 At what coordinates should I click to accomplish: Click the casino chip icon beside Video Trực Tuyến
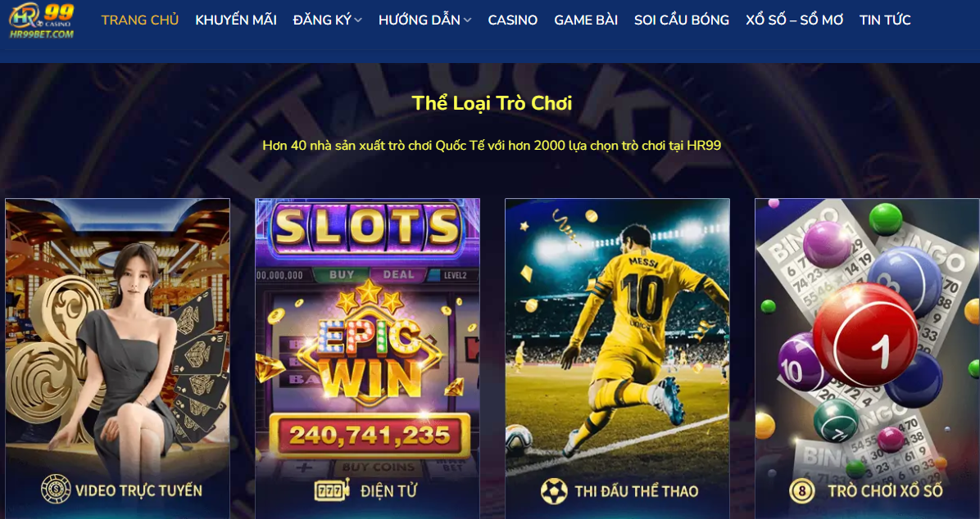(56, 489)
